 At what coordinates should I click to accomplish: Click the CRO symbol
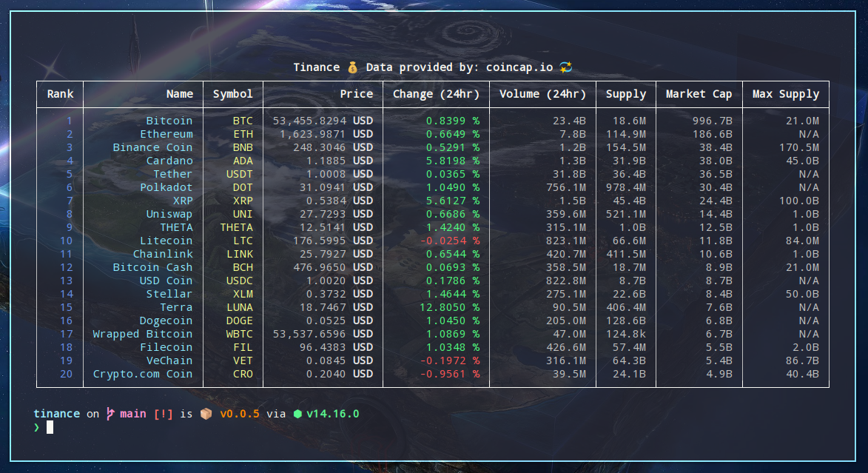click(x=243, y=374)
